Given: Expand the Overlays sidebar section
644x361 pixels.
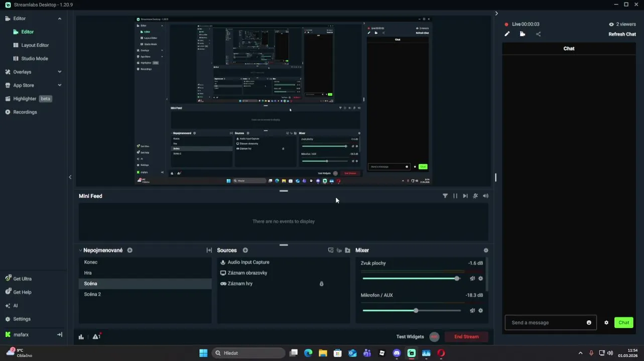Looking at the screenshot, I should click(x=59, y=72).
